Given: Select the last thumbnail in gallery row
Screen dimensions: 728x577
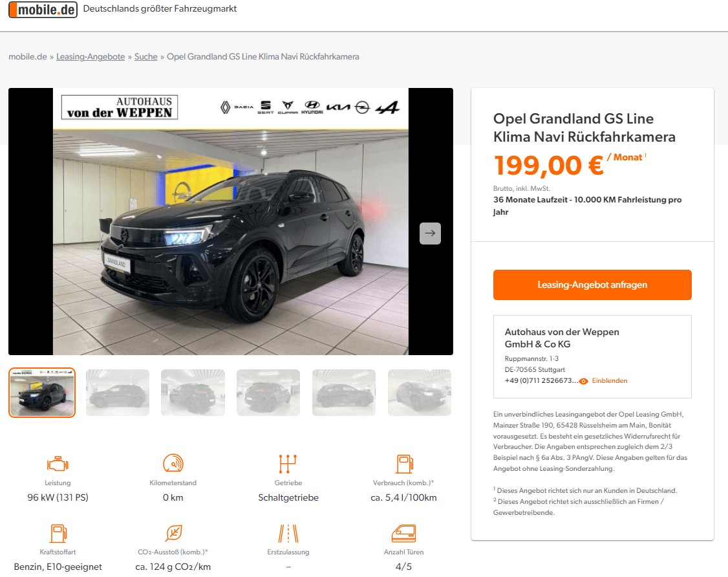Looking at the screenshot, I should (x=419, y=393).
